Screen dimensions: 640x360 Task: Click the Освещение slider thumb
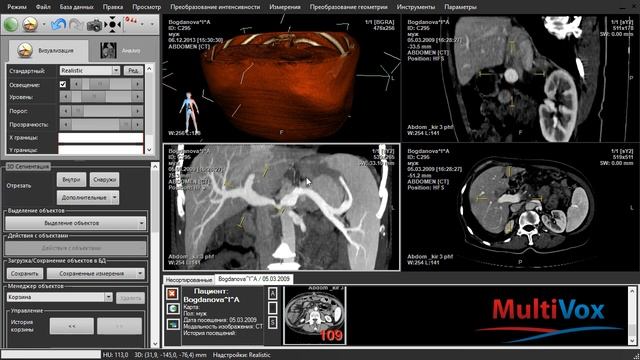(100, 84)
